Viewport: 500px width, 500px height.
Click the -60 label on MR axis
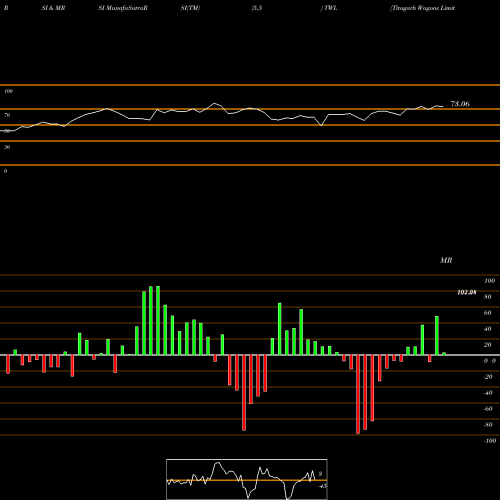coord(488,409)
